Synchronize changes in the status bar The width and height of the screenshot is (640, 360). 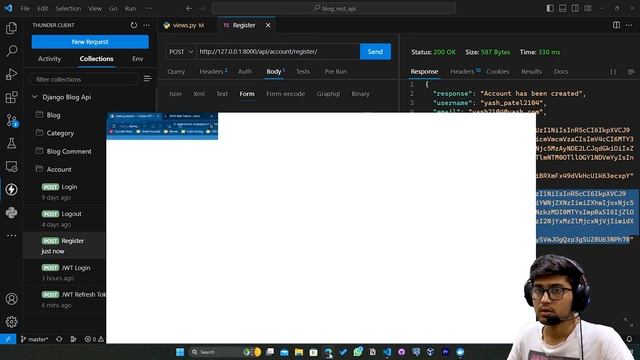pos(59,339)
